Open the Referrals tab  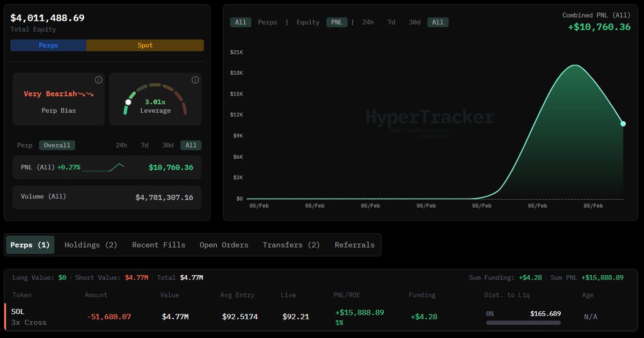point(354,245)
